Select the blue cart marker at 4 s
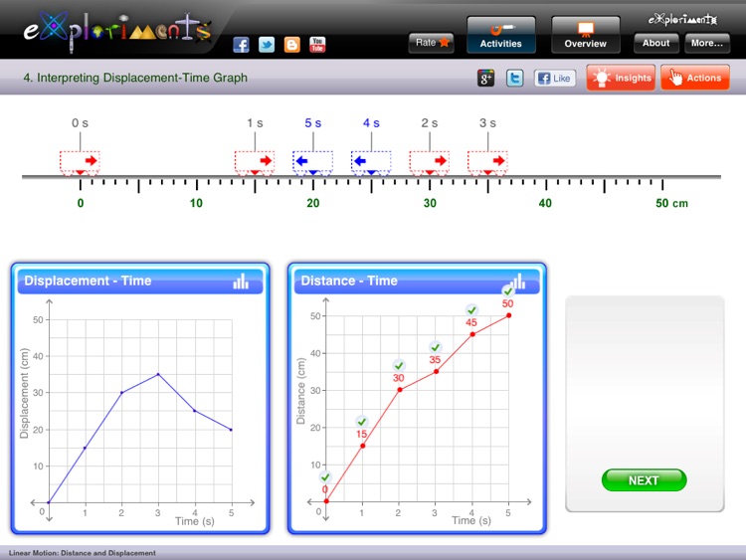Viewport: 746px width, 560px height. pos(371,163)
